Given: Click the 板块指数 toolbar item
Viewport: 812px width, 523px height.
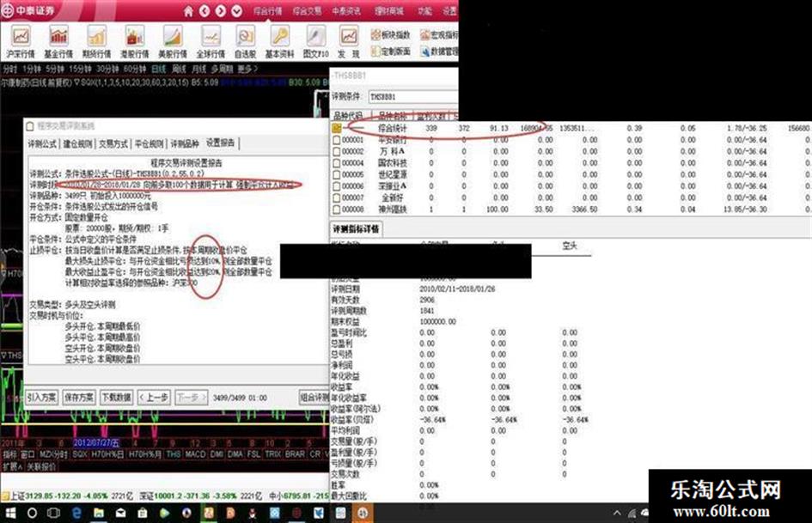Looking at the screenshot, I should click(390, 34).
